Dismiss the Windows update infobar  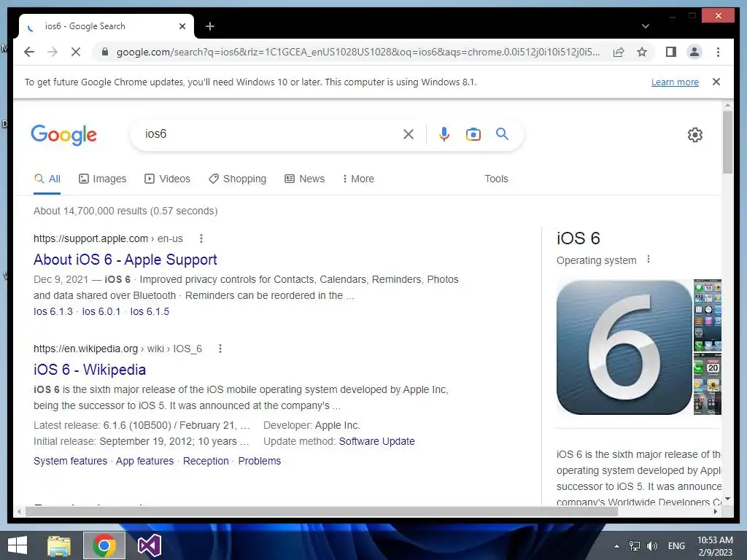pos(716,82)
